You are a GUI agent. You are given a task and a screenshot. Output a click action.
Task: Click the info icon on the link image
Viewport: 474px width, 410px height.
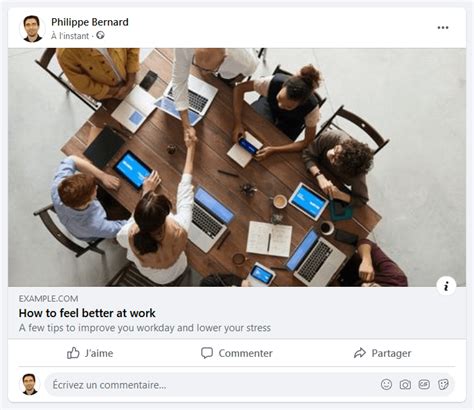tap(446, 286)
